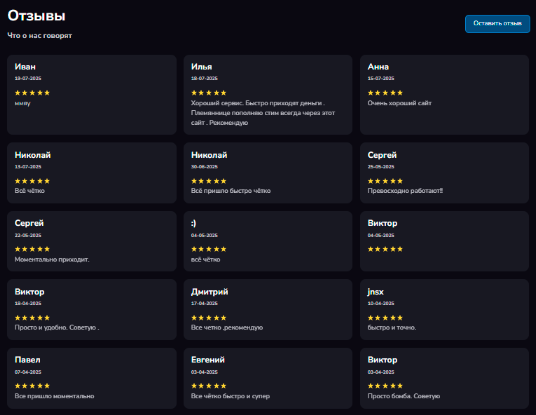Click the stars in Дмитрий's review
Screen dimensions: 536x415
pos(209,318)
